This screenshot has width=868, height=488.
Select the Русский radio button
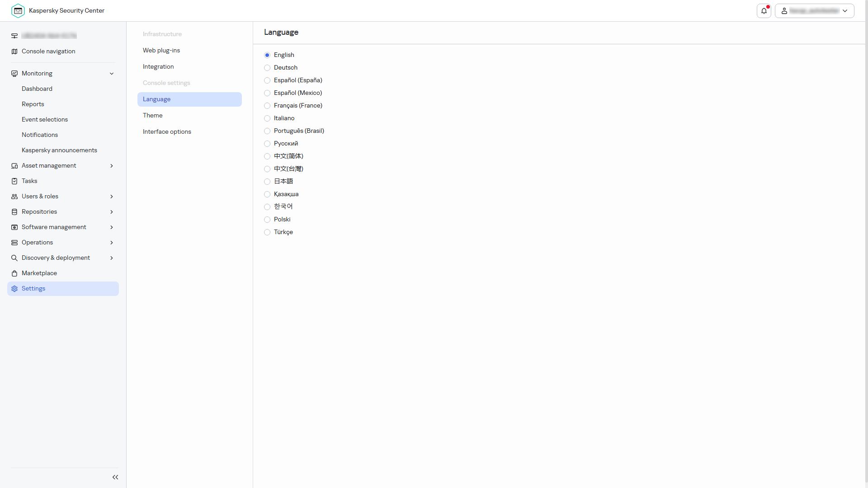[x=267, y=144]
